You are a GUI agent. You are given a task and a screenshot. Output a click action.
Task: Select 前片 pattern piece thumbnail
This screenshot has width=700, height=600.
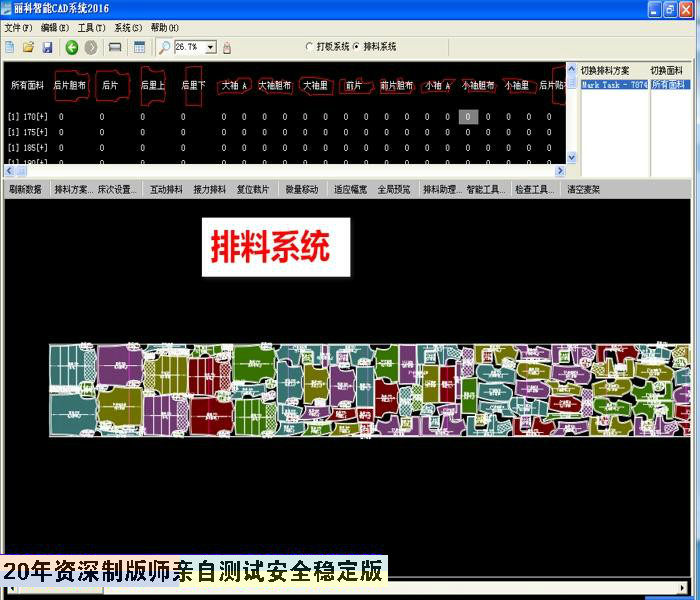tap(355, 85)
